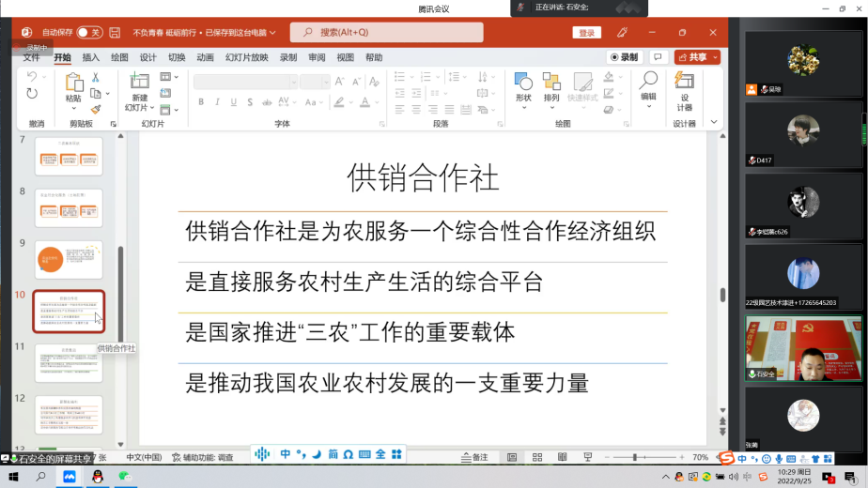868x488 pixels.
Task: Open the file name save-location dropdown
Action: click(x=272, y=32)
